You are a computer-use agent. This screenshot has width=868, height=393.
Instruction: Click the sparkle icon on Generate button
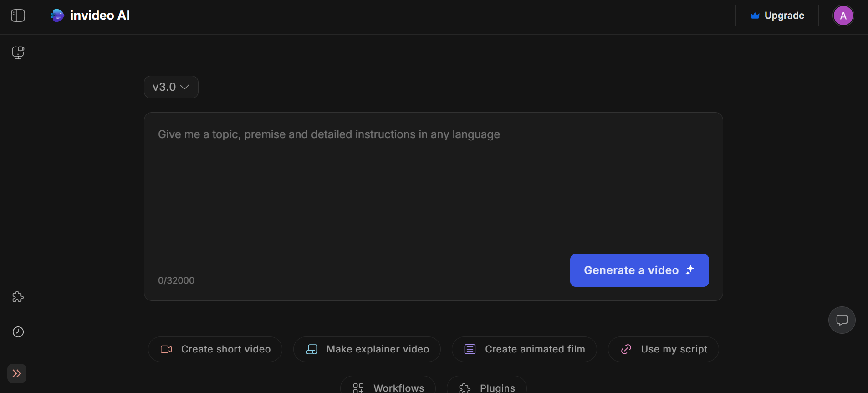point(690,270)
